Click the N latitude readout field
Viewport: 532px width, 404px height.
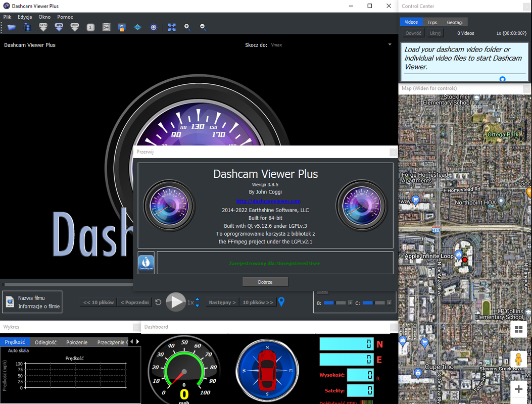point(347,344)
